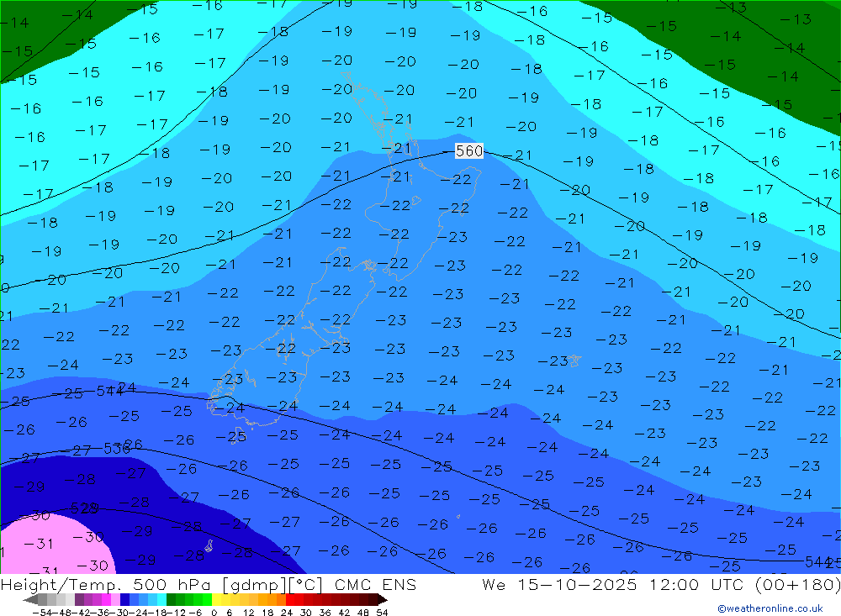Click the dark purple legend swatch
Viewport: 841px width, 616px height.
click(79, 599)
